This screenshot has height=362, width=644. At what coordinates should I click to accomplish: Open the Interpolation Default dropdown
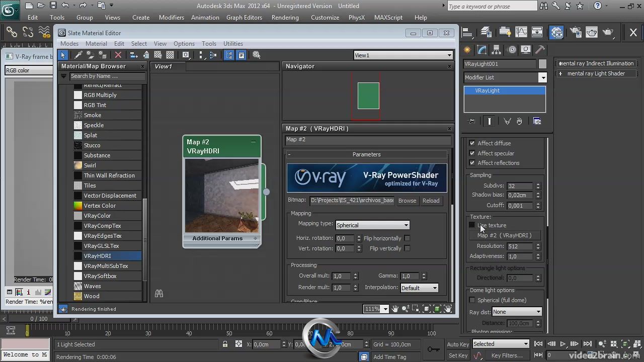point(419,288)
